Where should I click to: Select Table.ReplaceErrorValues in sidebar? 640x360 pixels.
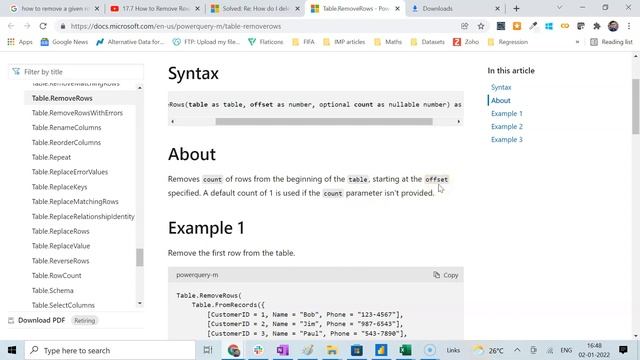coord(70,172)
